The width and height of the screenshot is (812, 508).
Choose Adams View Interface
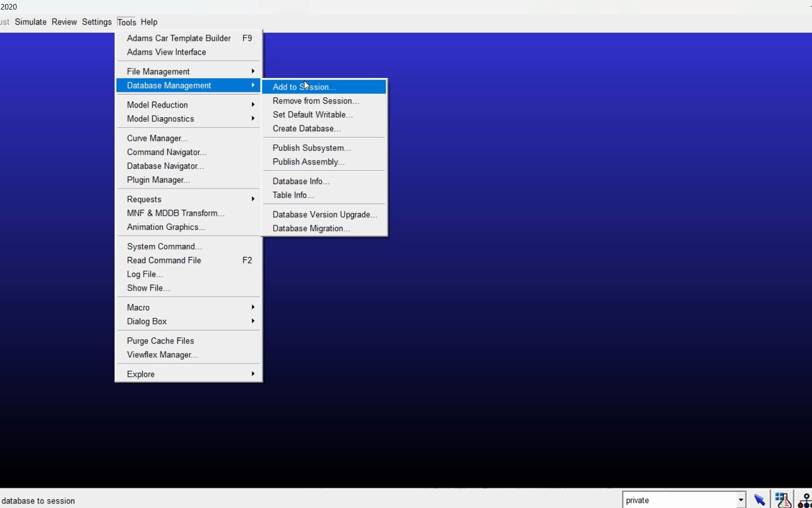[x=188, y=52]
